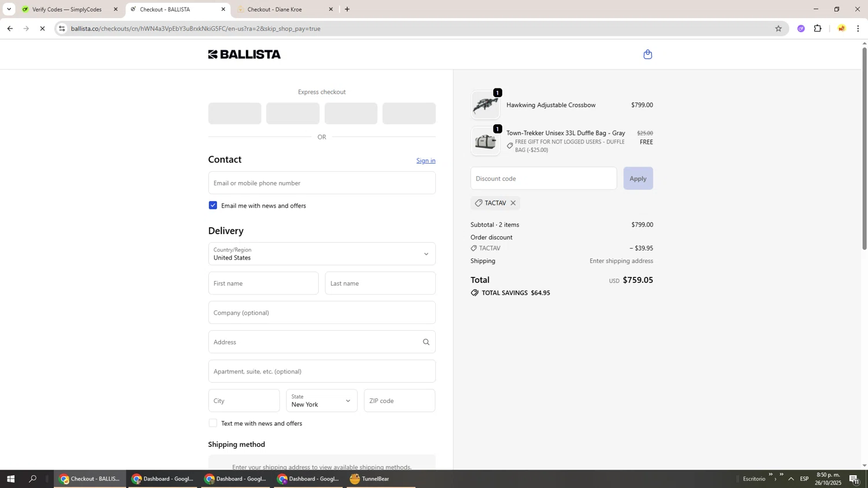Open second Dashboard Google taskbar window

(236, 479)
